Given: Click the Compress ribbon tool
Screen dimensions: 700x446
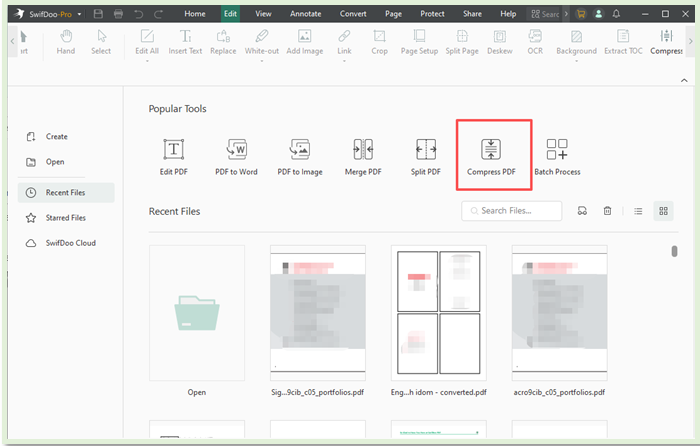Looking at the screenshot, I should coord(666,42).
